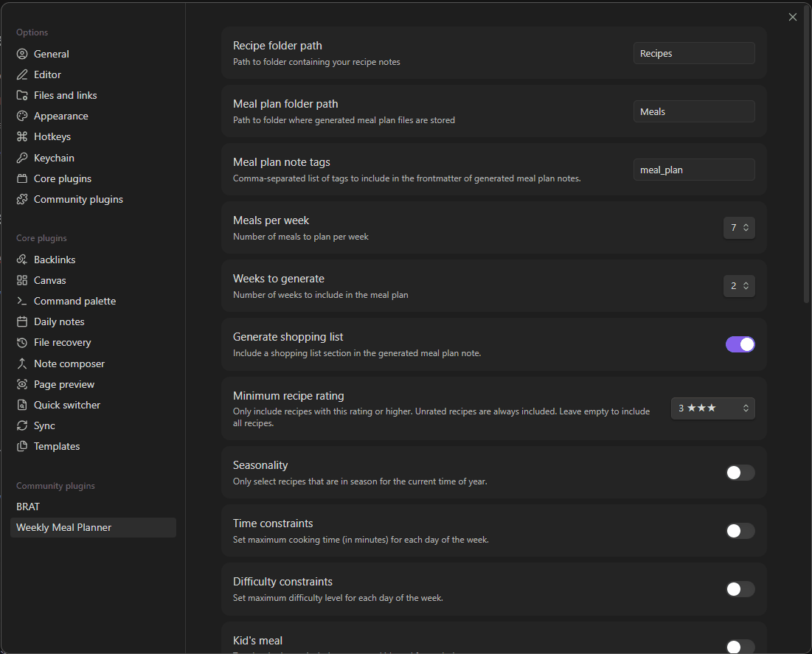812x654 pixels.
Task: Click the Appearance palette icon
Action: tap(21, 116)
